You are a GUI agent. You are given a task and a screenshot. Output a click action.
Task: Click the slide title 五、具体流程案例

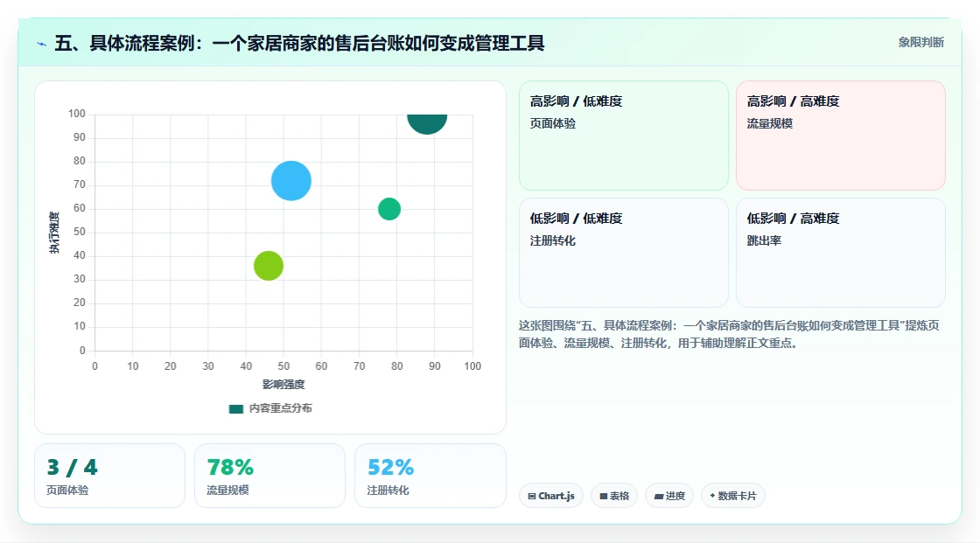pos(299,43)
